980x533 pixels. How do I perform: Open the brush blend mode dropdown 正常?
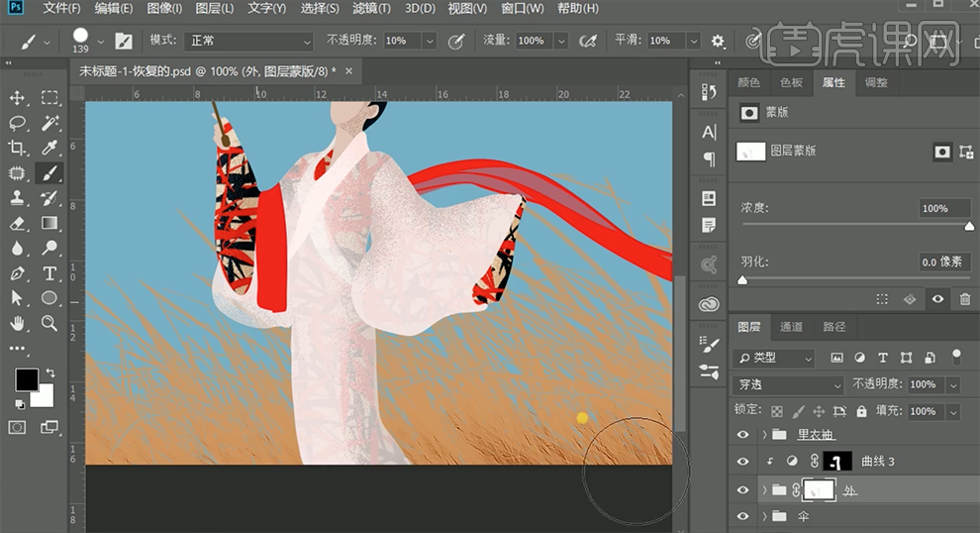[x=247, y=41]
